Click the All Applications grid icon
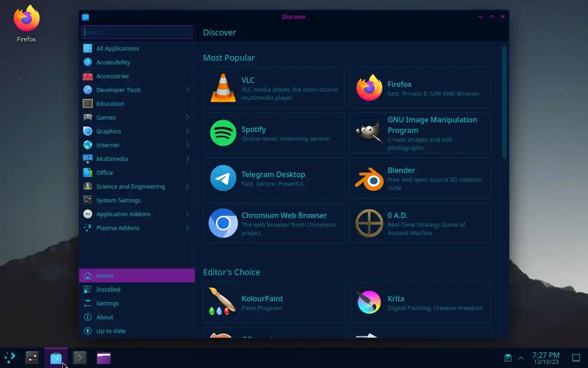This screenshot has width=588, height=368. tap(88, 48)
